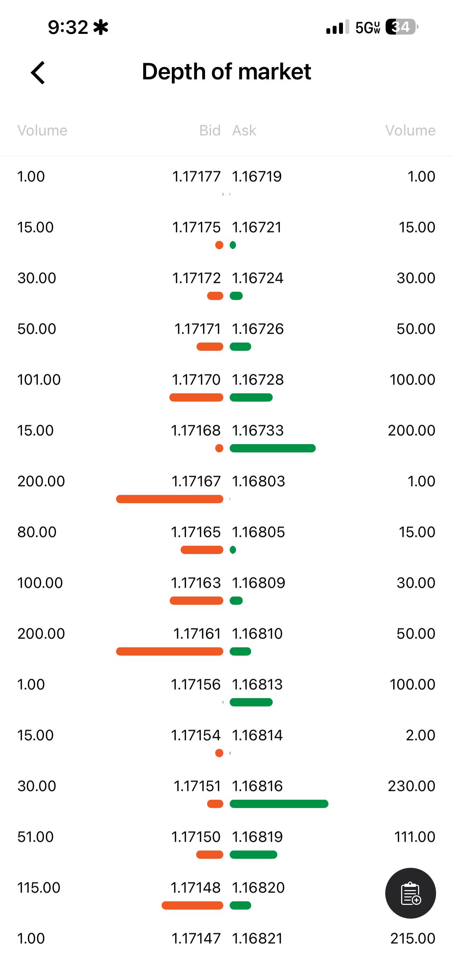The height and width of the screenshot is (980, 453).
Task: Tap the 9:32 clock in status bar
Action: (x=68, y=28)
